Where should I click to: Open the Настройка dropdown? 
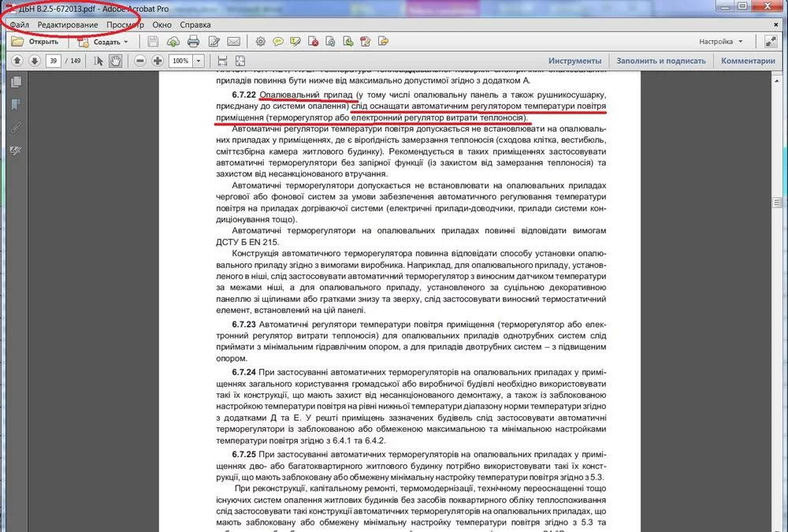click(721, 42)
